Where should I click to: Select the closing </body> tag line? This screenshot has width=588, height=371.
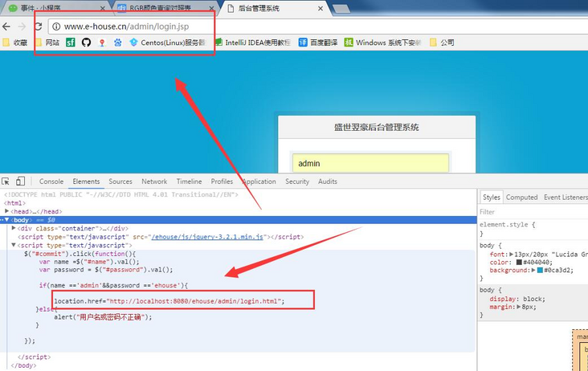point(23,365)
